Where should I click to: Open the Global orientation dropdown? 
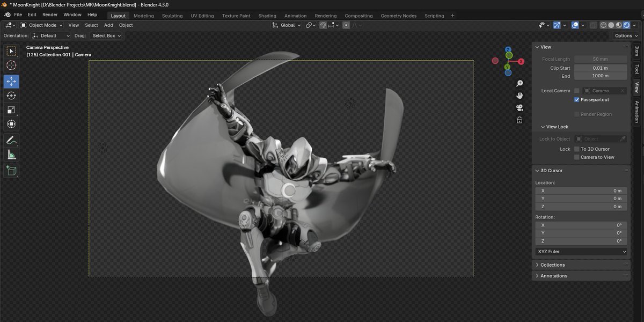pyautogui.click(x=287, y=25)
